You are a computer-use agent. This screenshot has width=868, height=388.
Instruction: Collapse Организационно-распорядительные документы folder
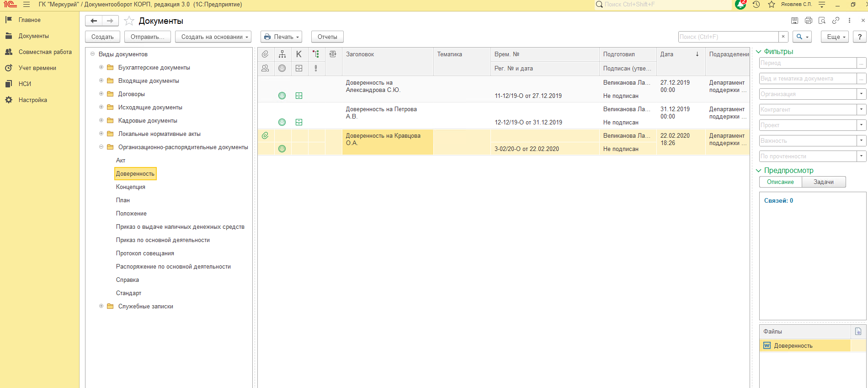point(101,147)
